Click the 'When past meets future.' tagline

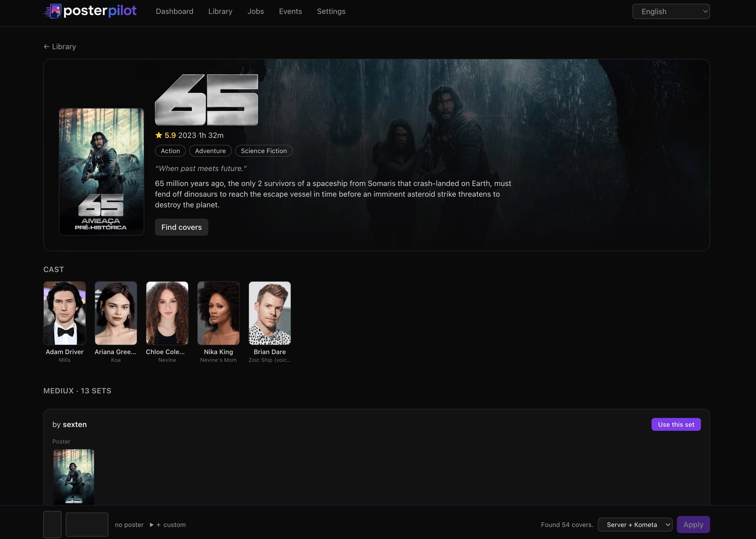pos(201,168)
